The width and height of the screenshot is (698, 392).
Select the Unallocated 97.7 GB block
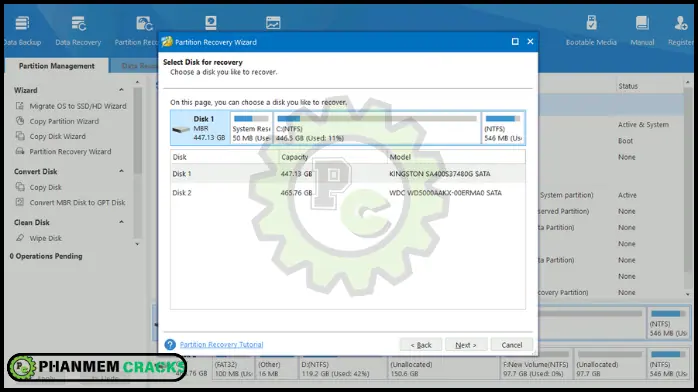pyautogui.click(x=609, y=364)
